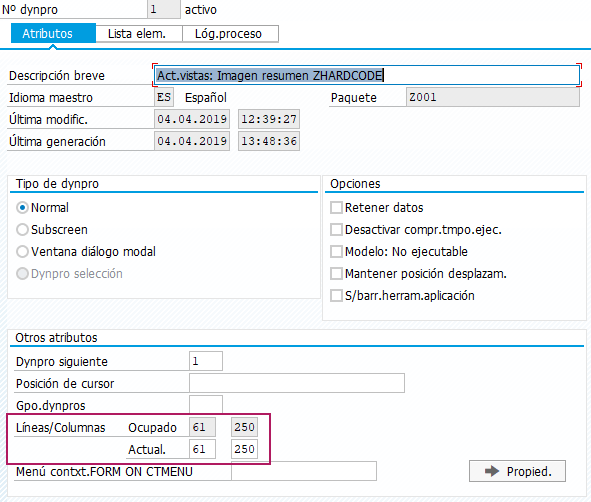Click the Dynpro siguiente input field
Viewport: 591px width, 502px height.
coord(206,361)
